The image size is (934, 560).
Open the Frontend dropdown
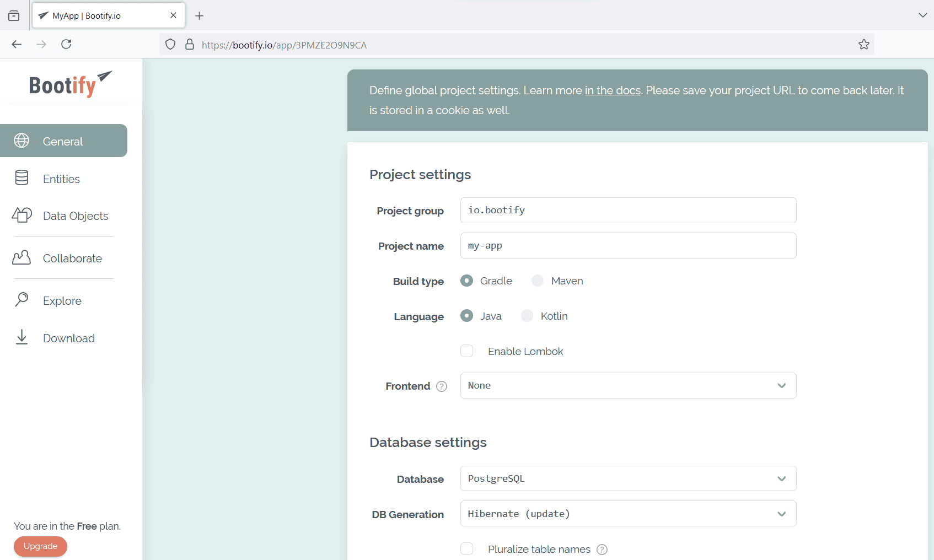point(628,386)
